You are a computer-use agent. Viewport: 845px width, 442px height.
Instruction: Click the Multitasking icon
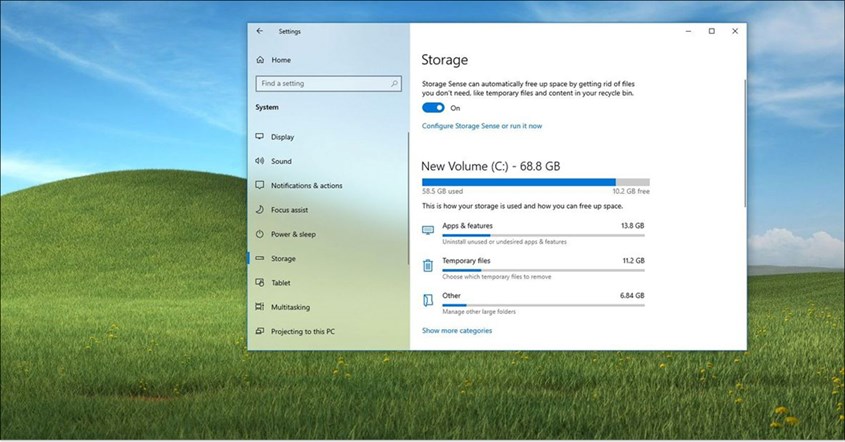pyautogui.click(x=260, y=307)
